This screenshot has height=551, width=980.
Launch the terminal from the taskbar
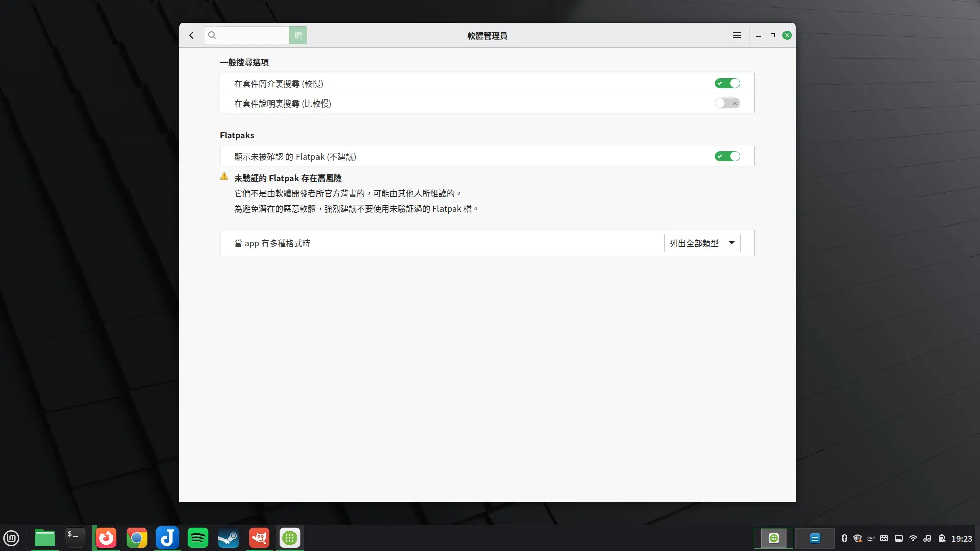75,538
